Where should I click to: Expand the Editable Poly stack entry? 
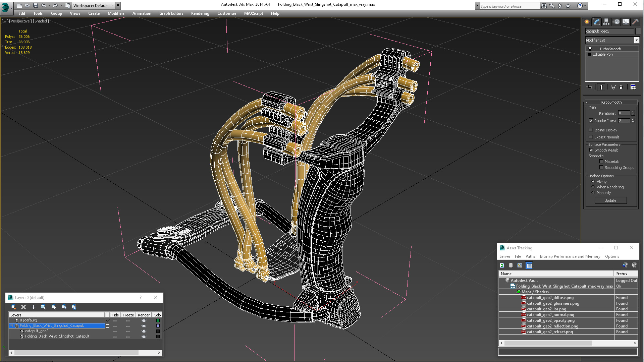589,54
